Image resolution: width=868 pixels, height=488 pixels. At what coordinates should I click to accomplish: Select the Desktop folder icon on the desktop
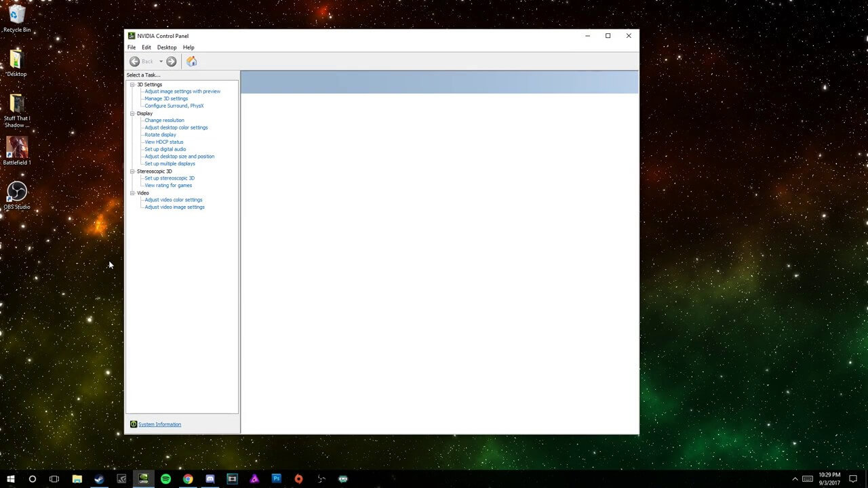tap(17, 63)
